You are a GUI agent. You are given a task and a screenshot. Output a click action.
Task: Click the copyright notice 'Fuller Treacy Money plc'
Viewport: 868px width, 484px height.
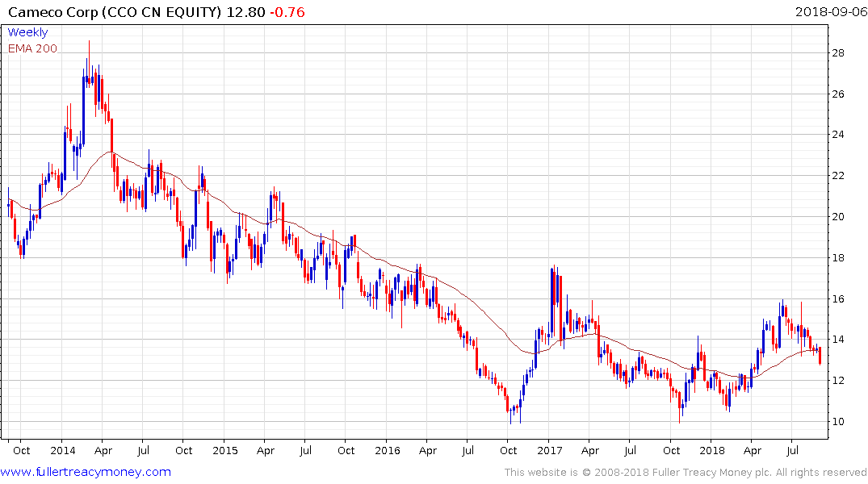point(712,473)
